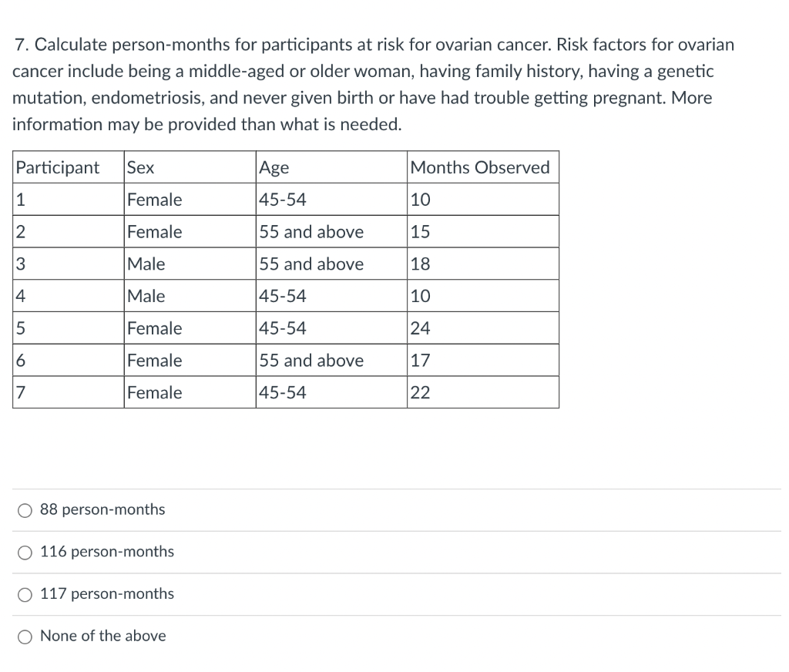Choose the 117 person-months radio button

25,594
